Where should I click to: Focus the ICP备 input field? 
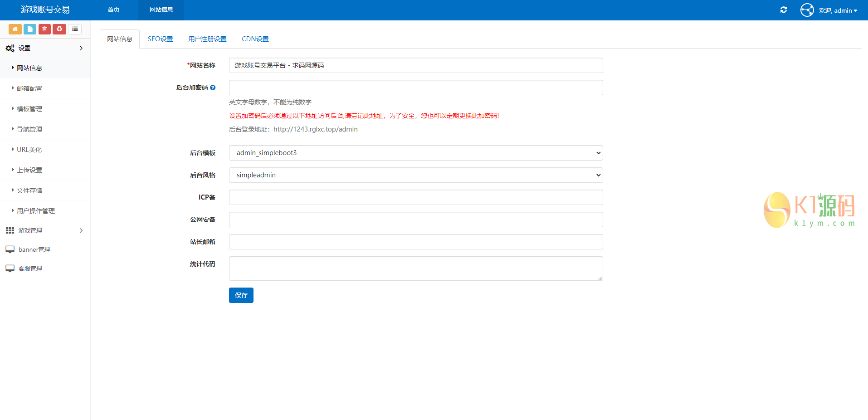[x=416, y=197]
